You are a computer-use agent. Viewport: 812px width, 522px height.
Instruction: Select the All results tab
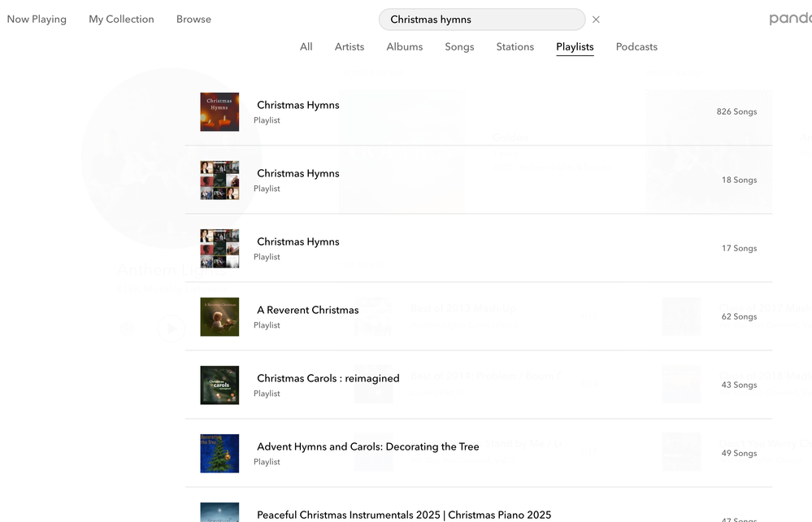coord(306,46)
